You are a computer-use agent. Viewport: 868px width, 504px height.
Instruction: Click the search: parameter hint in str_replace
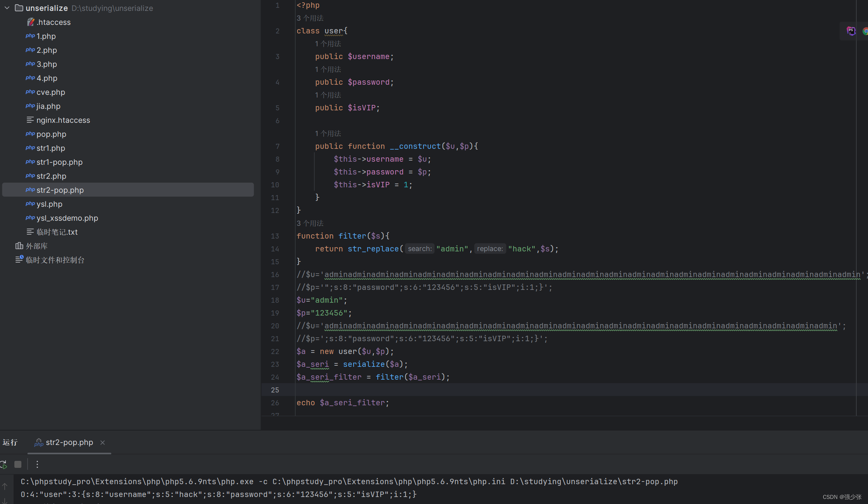(x=419, y=249)
